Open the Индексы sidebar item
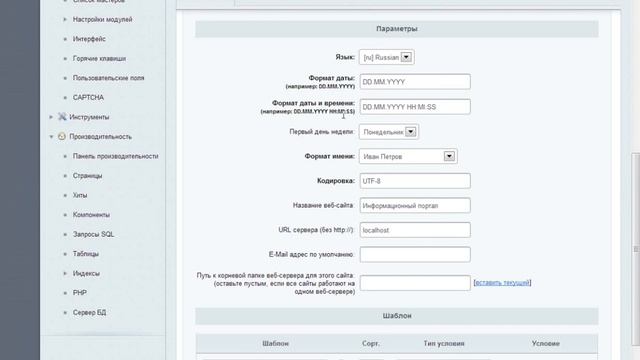640x360 pixels. (86, 273)
